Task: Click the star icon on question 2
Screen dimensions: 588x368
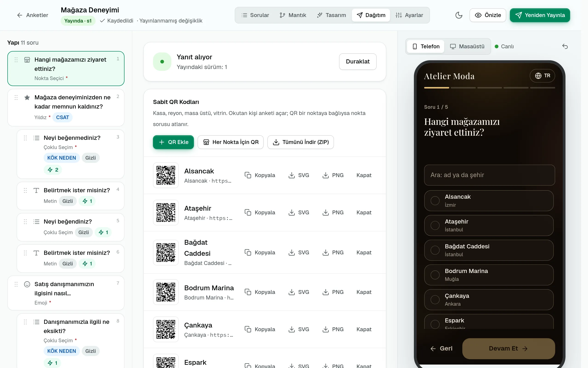Action: click(x=27, y=98)
